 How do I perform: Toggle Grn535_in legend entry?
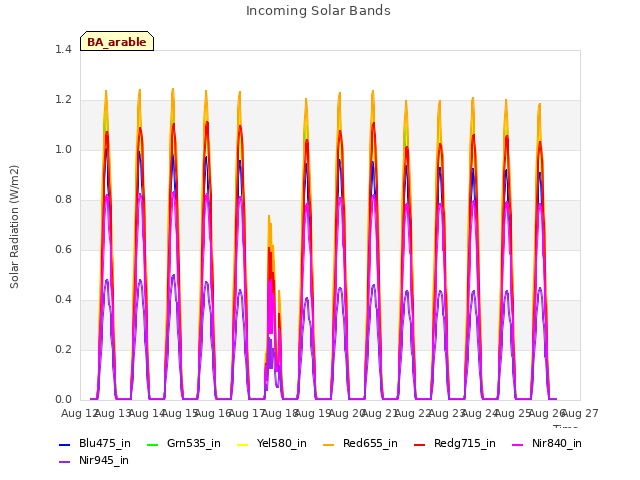coord(183,444)
